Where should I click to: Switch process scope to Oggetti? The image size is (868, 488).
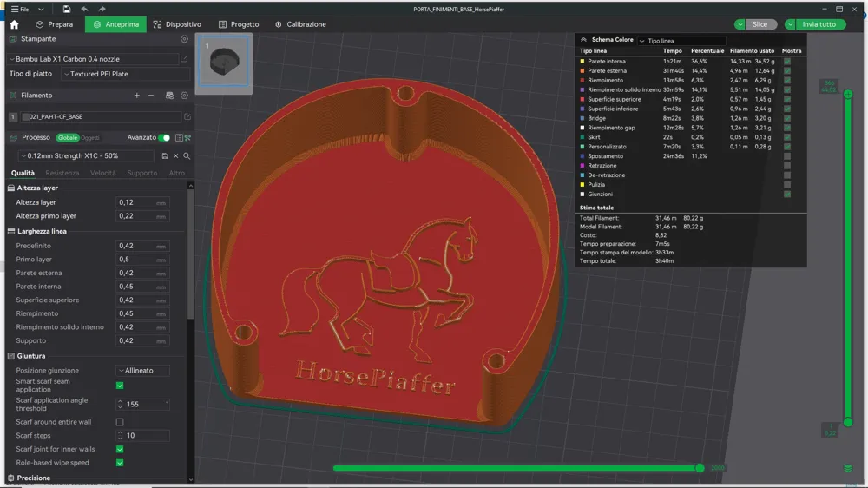tap(90, 138)
